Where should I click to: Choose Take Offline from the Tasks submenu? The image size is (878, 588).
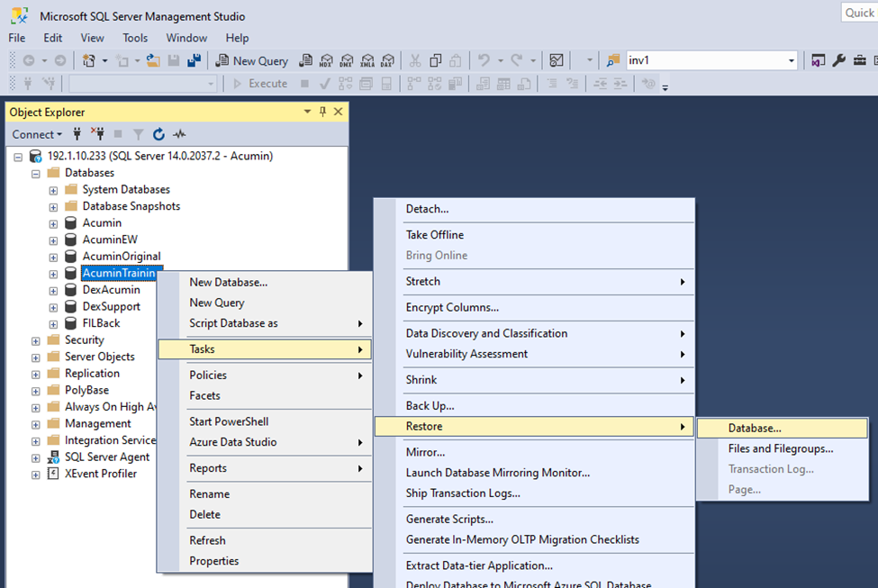[534, 235]
